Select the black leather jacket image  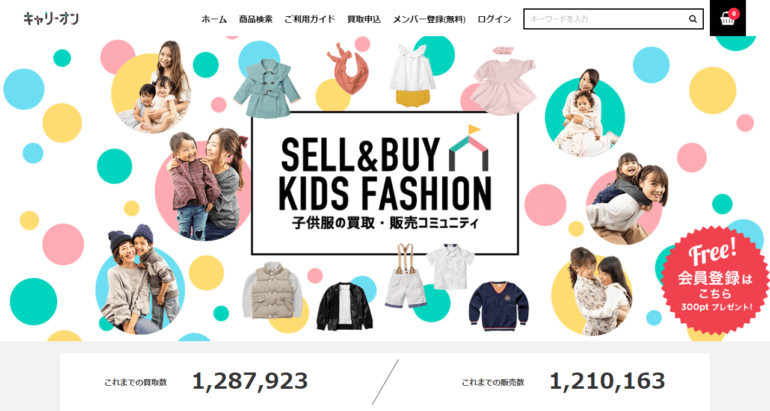tap(344, 306)
